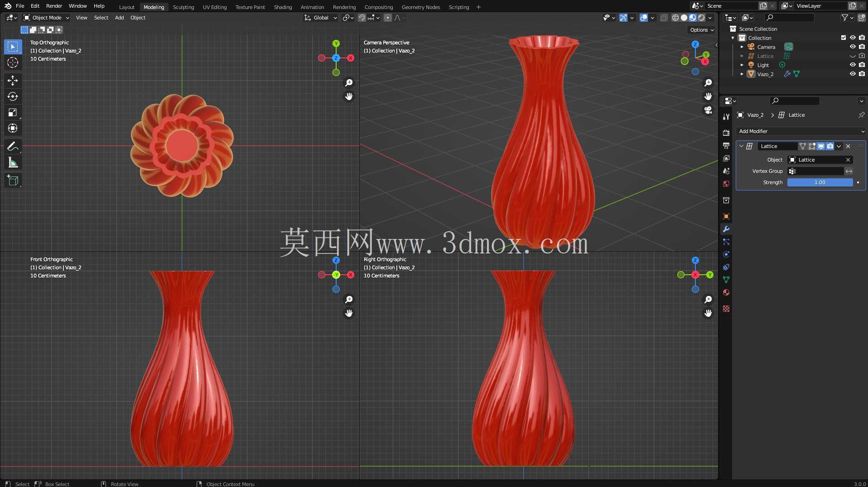Screen dimensions: 868x487
Task: Uncheck the Collection exclude checkbox
Action: pyautogui.click(x=844, y=38)
